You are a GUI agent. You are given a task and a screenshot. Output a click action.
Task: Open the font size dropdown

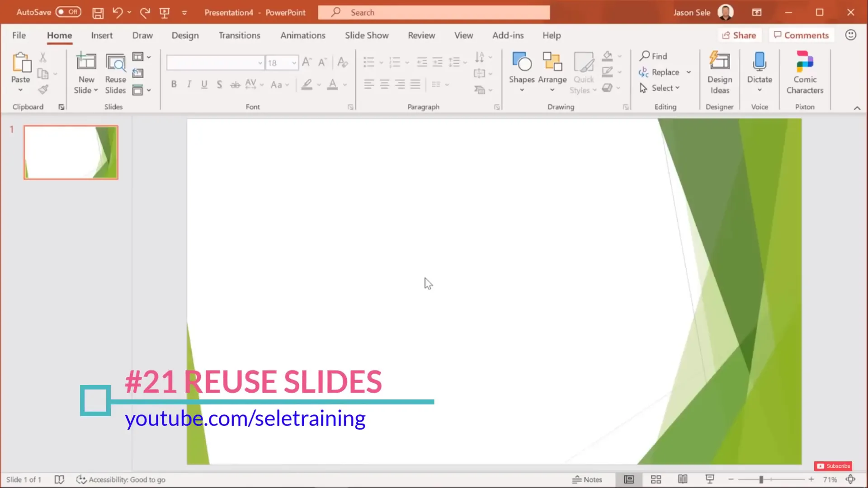293,62
